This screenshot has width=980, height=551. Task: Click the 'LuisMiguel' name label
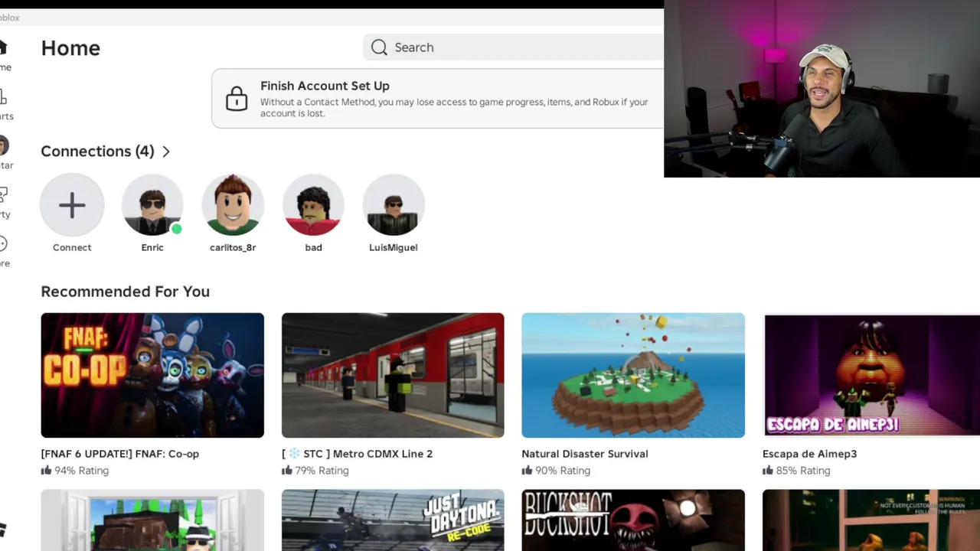pos(394,248)
